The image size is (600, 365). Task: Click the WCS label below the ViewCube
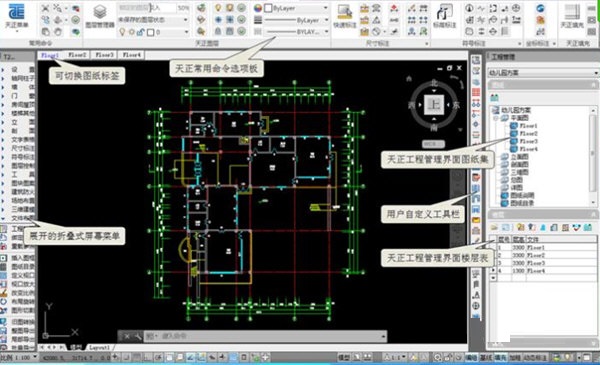click(433, 144)
